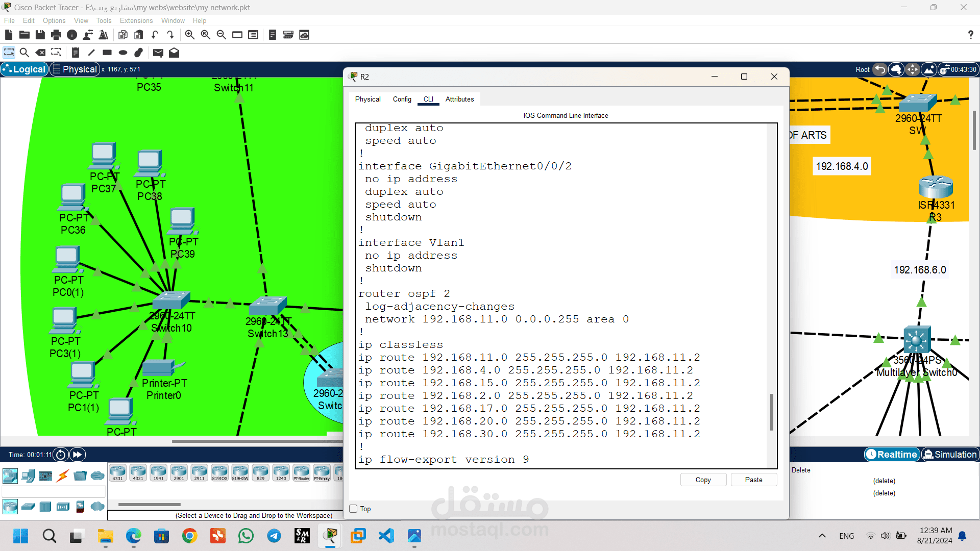Open the Extensions menu
980x551 pixels.
point(136,21)
